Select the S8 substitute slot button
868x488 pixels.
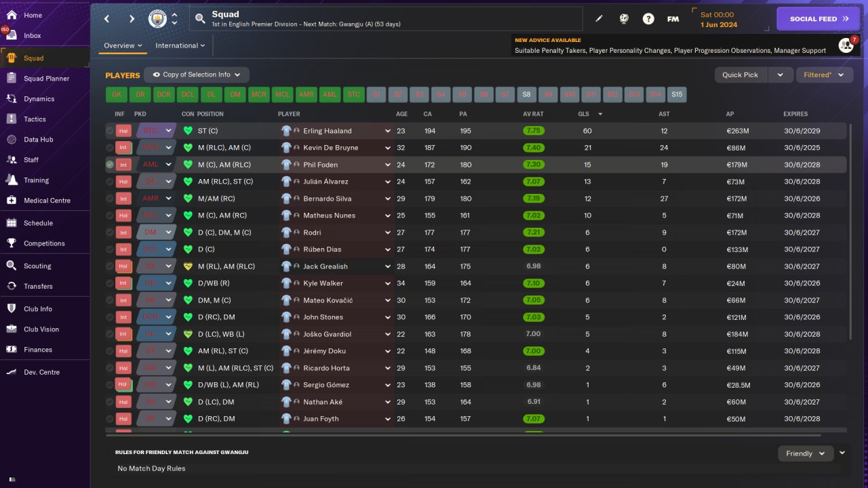(527, 95)
